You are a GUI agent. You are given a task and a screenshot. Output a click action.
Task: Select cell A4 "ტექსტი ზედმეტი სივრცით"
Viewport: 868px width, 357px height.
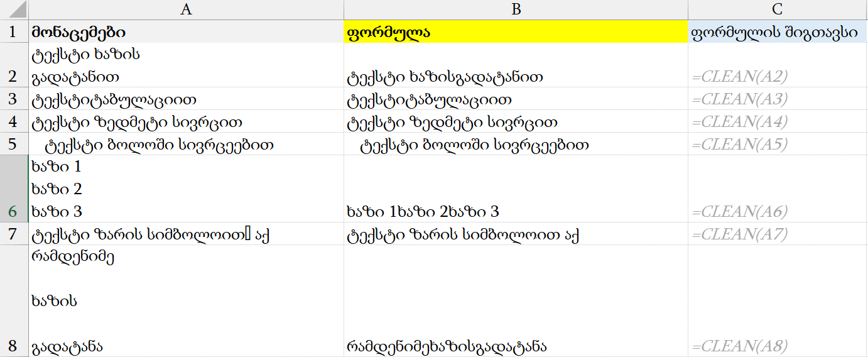pos(186,122)
